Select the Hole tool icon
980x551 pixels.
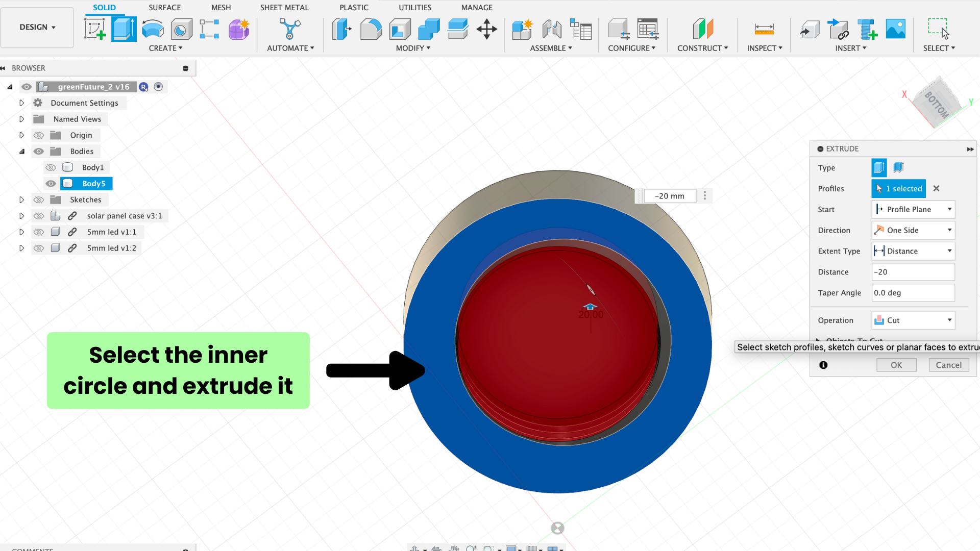point(181,29)
